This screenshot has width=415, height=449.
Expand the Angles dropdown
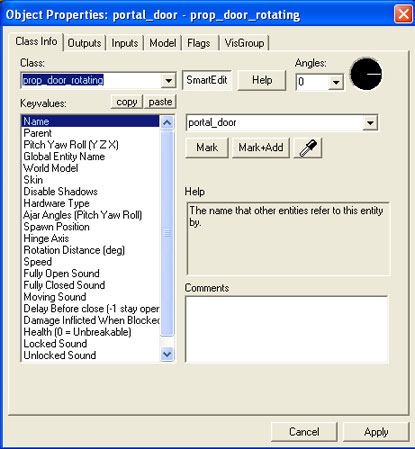pyautogui.click(x=336, y=82)
